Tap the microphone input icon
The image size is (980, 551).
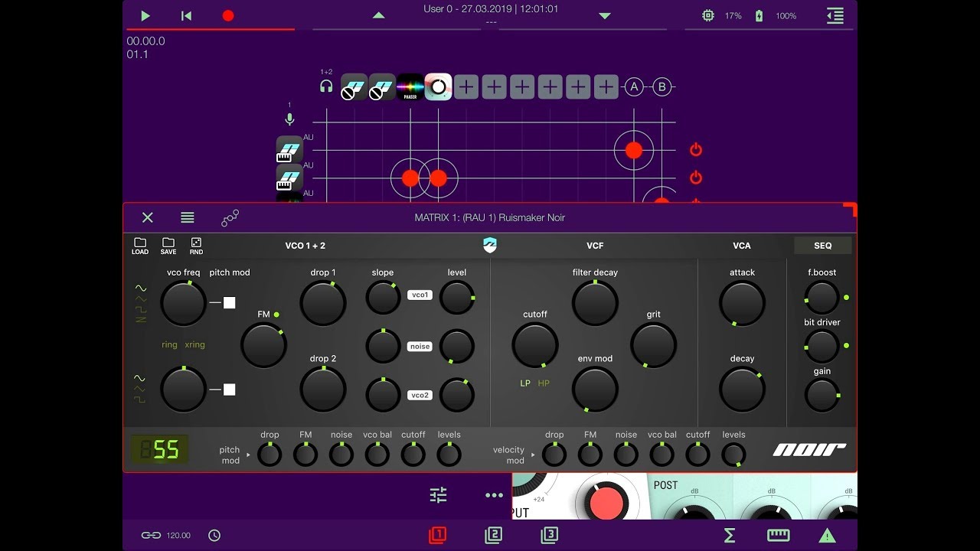289,119
